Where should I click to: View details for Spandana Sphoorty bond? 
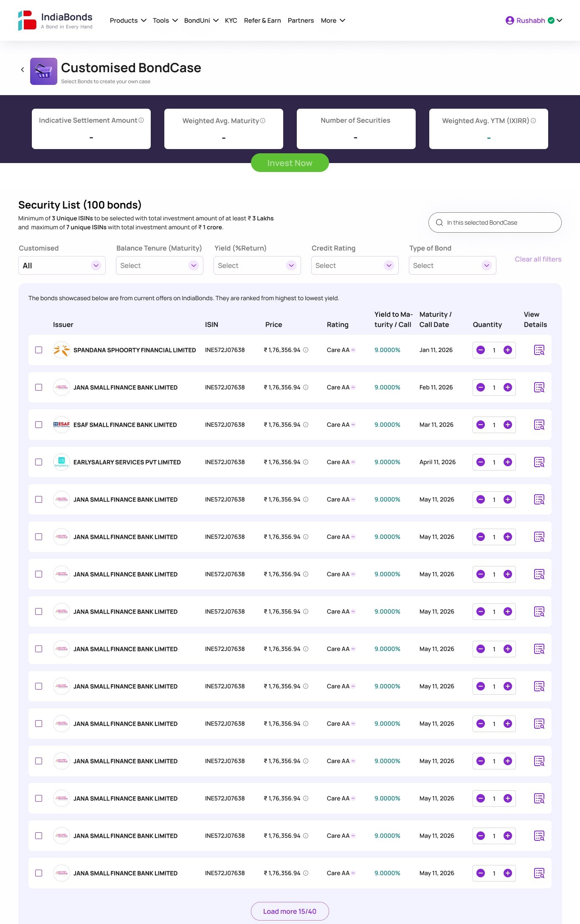[x=539, y=350]
